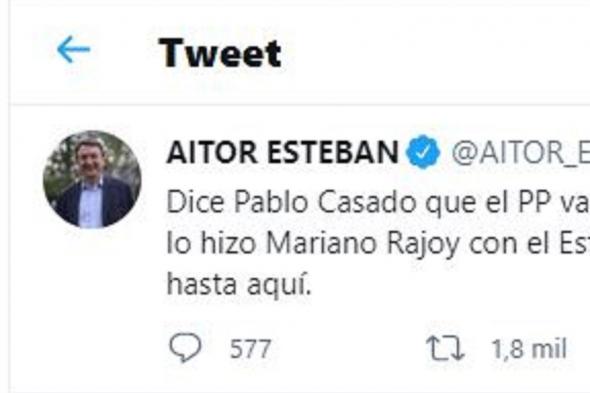Viewport: 590px width, 393px height.
Task: Click the tweet line starting 'lo hizo'
Action: (378, 244)
